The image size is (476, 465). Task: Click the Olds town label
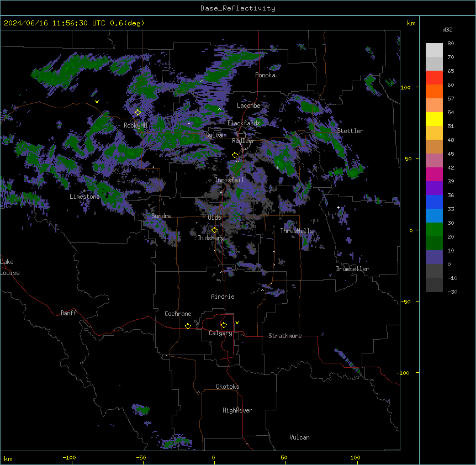point(214,218)
